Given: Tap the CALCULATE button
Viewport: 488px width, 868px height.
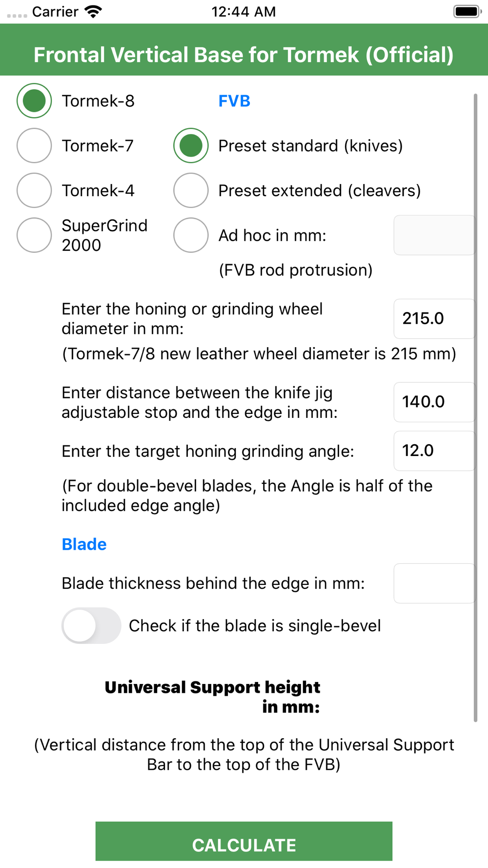Looking at the screenshot, I should click(244, 841).
